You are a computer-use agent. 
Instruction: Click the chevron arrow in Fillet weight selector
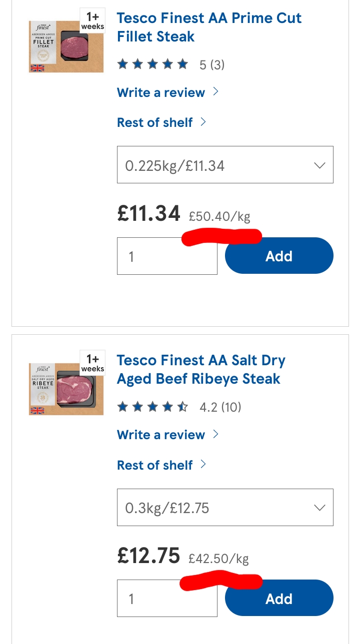tap(319, 165)
